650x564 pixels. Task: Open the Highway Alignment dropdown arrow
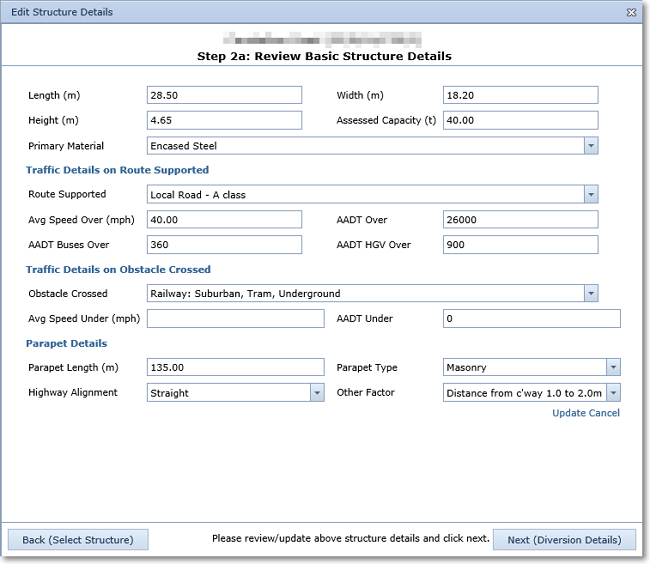pyautogui.click(x=317, y=392)
